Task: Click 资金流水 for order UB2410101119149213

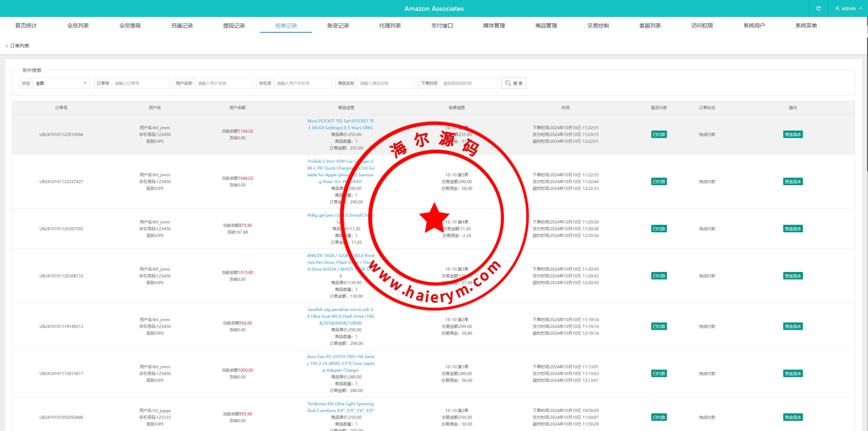Action: click(x=792, y=327)
